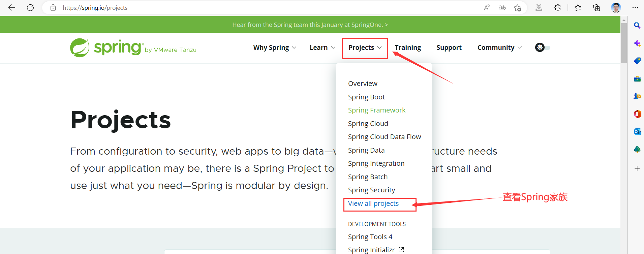Viewport: 644px width, 254px height.
Task: Click the scrollbar up arrow
Action: point(624,20)
